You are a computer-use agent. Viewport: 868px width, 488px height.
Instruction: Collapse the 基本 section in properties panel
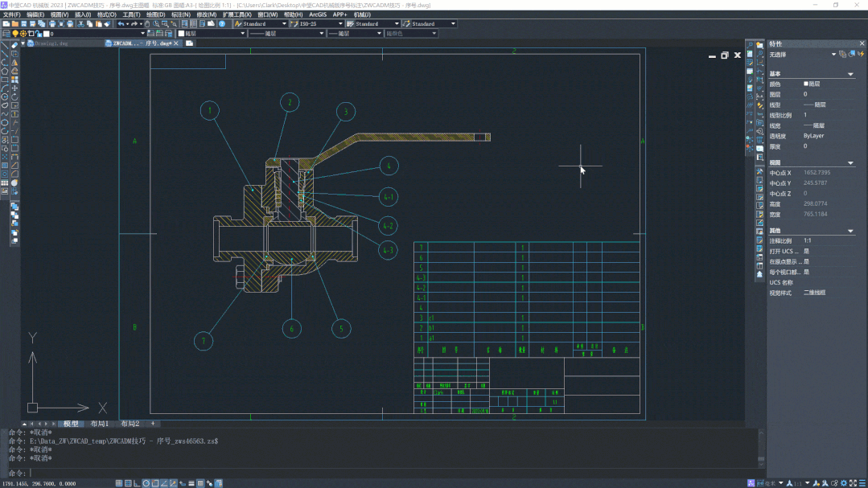850,74
